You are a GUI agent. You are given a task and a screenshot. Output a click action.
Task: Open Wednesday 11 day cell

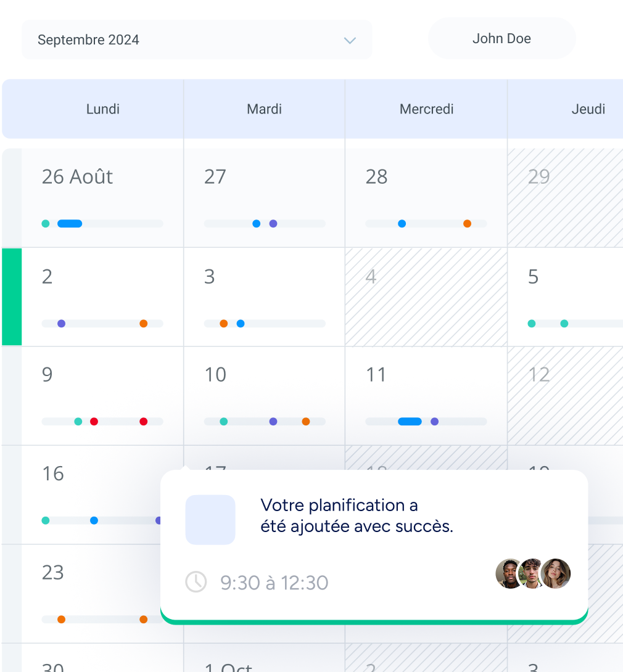[x=426, y=396]
